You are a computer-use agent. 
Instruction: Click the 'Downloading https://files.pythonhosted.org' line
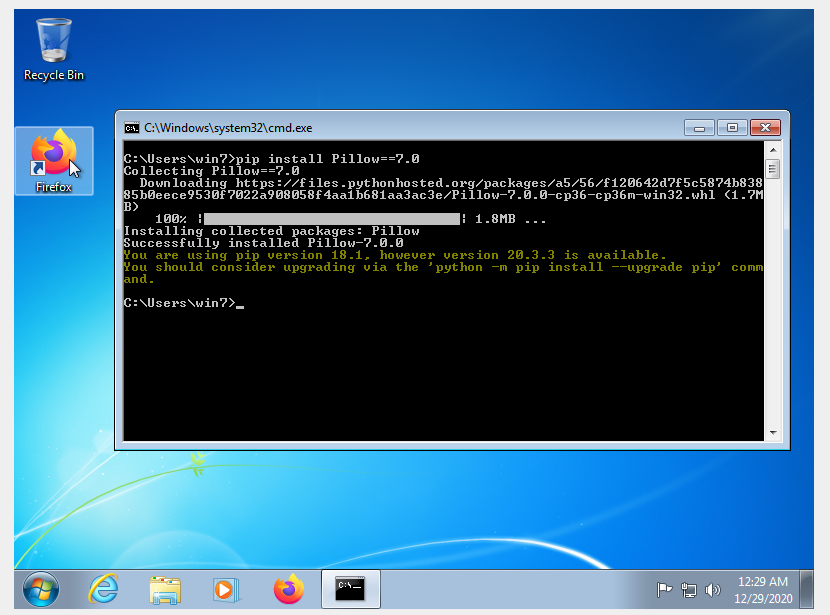coord(444,195)
